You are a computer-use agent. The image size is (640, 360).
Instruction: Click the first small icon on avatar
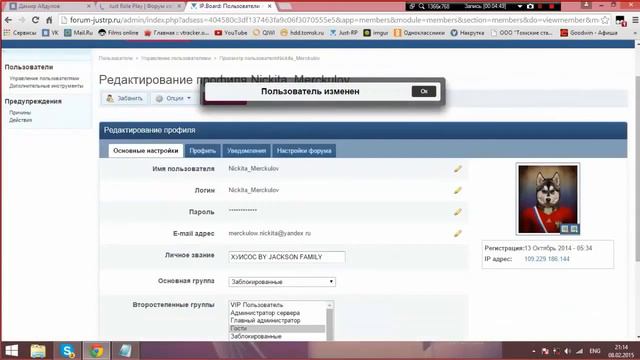point(565,229)
